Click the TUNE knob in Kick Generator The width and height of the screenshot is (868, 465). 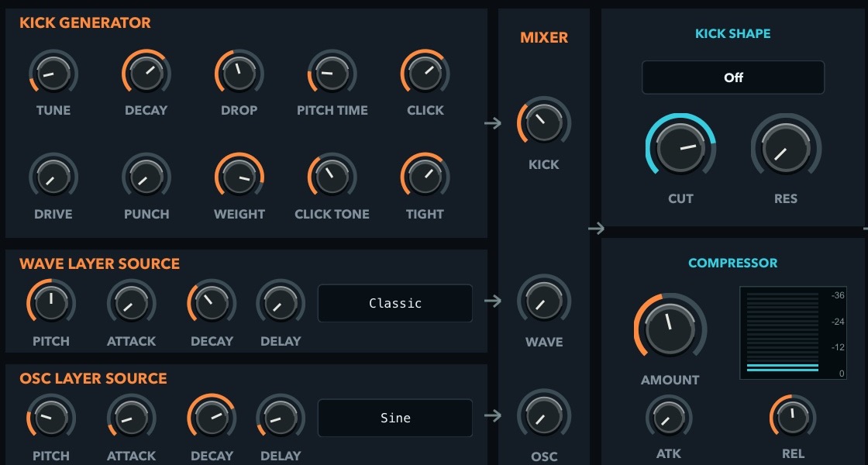pyautogui.click(x=53, y=73)
